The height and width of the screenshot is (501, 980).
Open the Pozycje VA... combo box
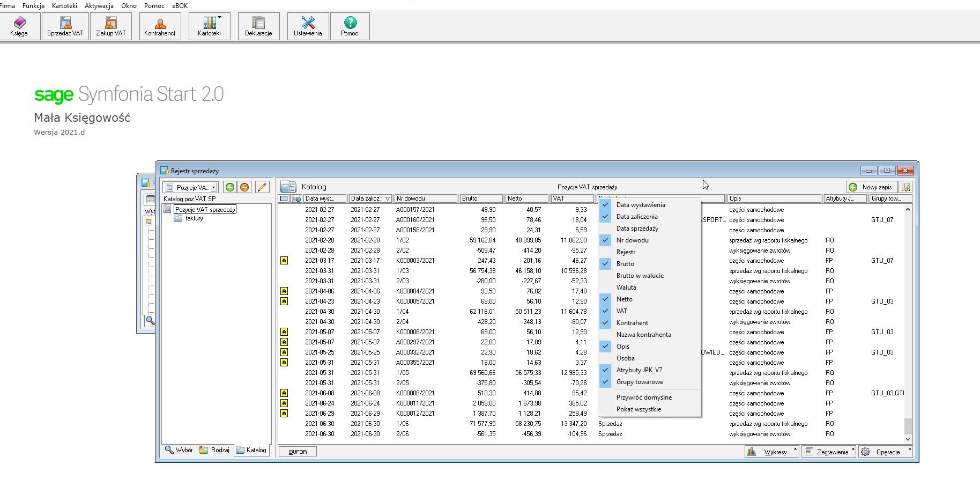click(190, 187)
